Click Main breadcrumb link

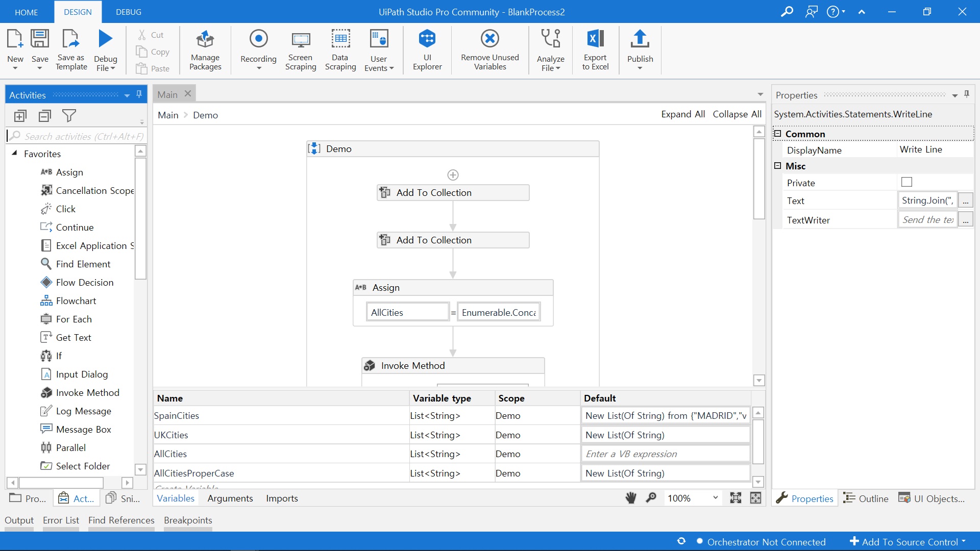tap(168, 115)
